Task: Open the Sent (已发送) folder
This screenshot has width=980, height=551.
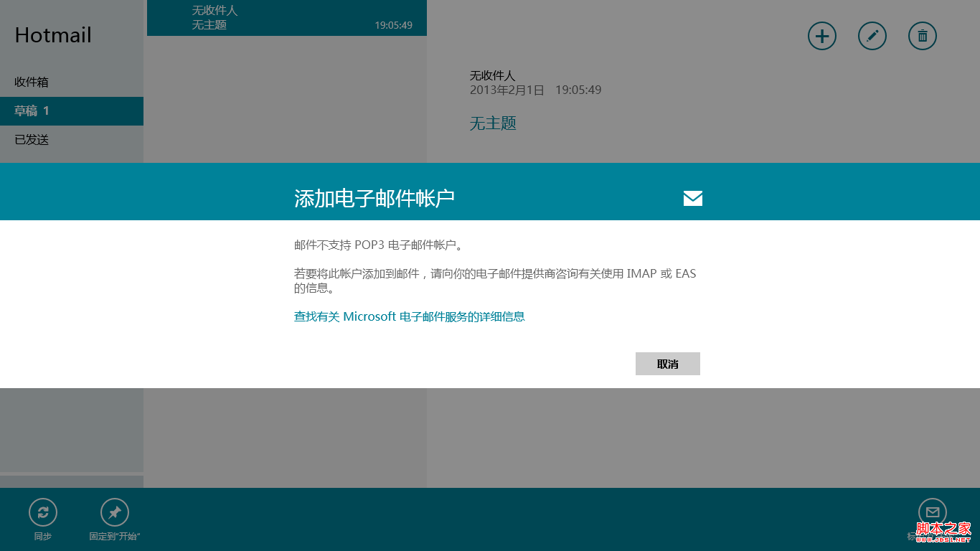Action: [x=72, y=140]
